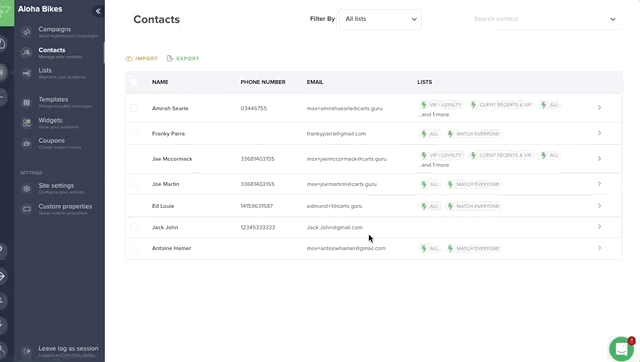The width and height of the screenshot is (640, 362).
Task: Click '...and 1 more' in Joe Mccormack row
Action: [x=433, y=165]
